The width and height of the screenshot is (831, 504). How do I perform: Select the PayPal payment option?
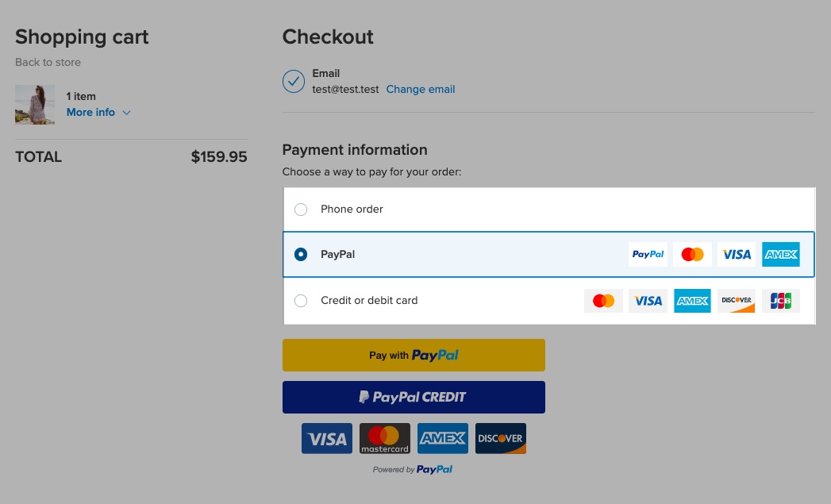pyautogui.click(x=301, y=255)
